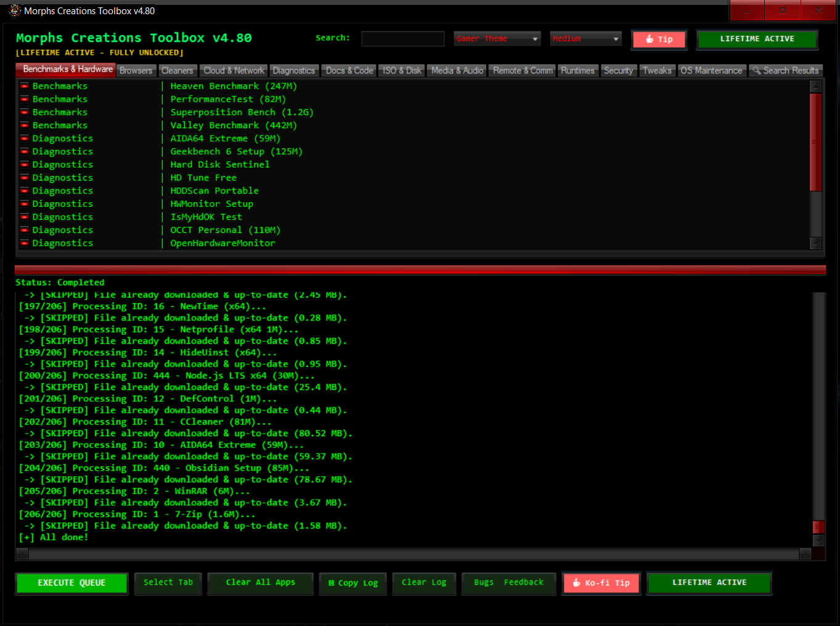Select the Heaven Benchmark (247M) entry
The image size is (840, 626).
click(x=234, y=86)
